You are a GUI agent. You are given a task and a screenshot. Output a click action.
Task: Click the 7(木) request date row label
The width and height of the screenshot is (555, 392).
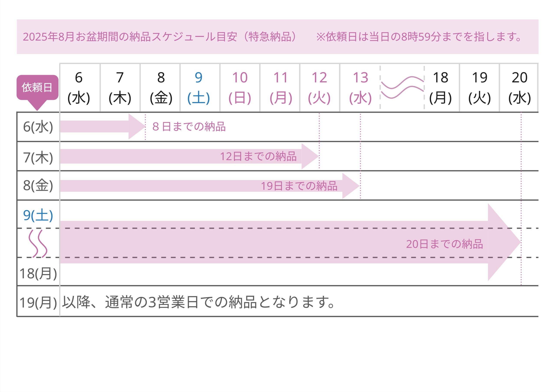pos(38,157)
